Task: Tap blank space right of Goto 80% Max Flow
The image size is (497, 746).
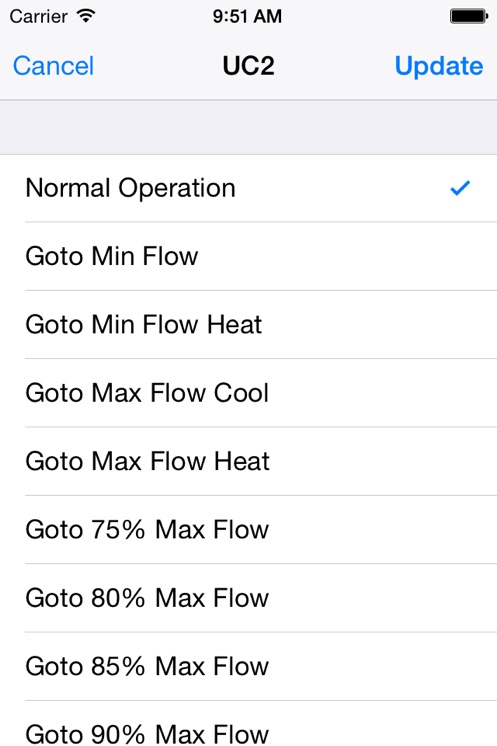Action: coord(383,598)
